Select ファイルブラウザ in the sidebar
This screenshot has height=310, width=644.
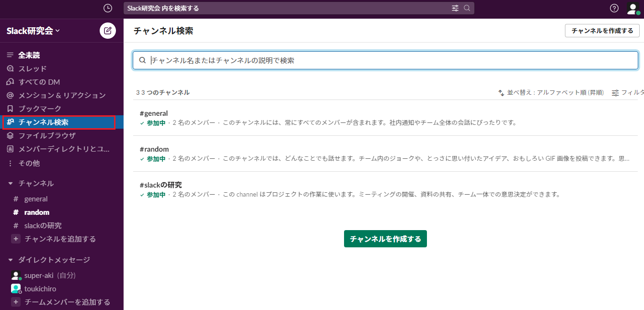tap(47, 135)
